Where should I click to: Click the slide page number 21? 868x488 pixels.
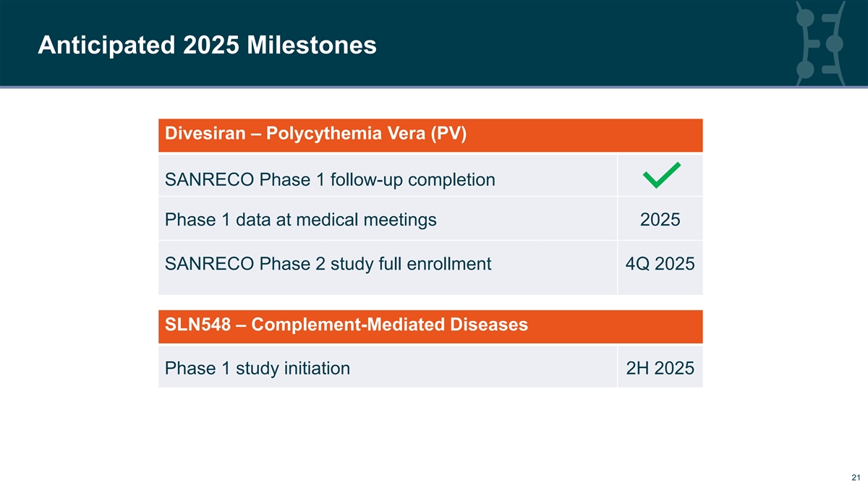pos(856,477)
